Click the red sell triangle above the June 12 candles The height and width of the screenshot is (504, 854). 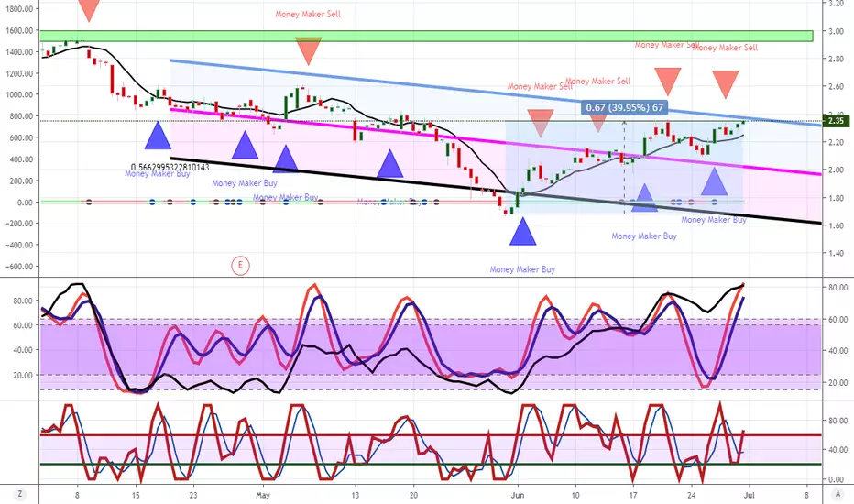pyautogui.click(x=598, y=125)
